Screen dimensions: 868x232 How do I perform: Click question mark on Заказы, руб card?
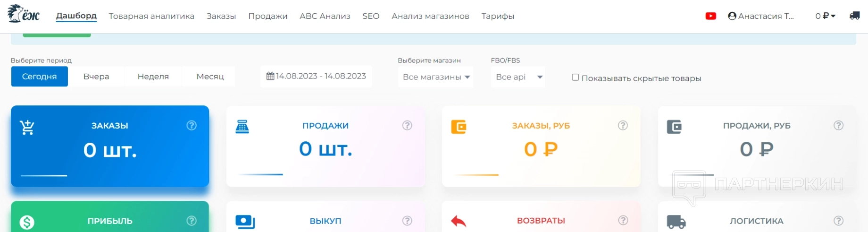(x=623, y=125)
